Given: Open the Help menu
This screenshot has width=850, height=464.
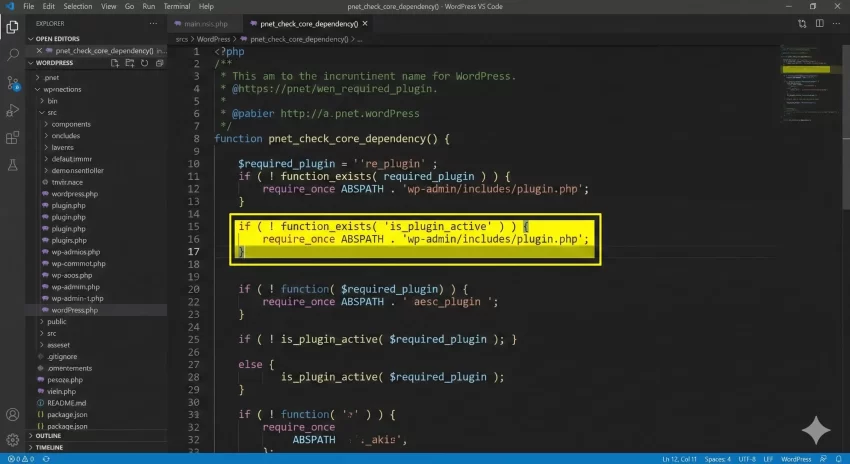Looking at the screenshot, I should (206, 7).
